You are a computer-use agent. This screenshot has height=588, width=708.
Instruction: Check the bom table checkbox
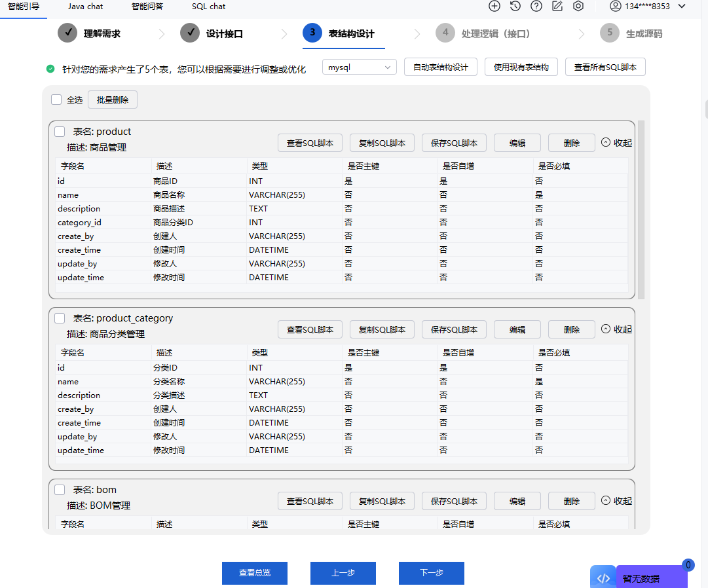tap(60, 490)
